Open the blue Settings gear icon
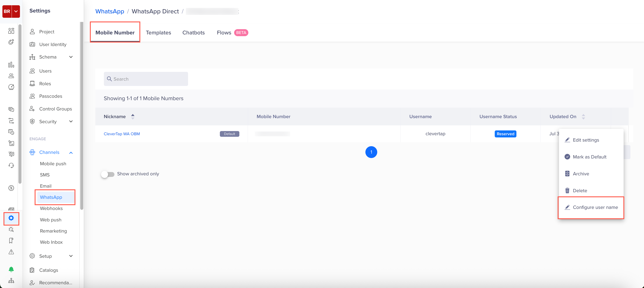This screenshot has width=644, height=288. pyautogui.click(x=11, y=218)
